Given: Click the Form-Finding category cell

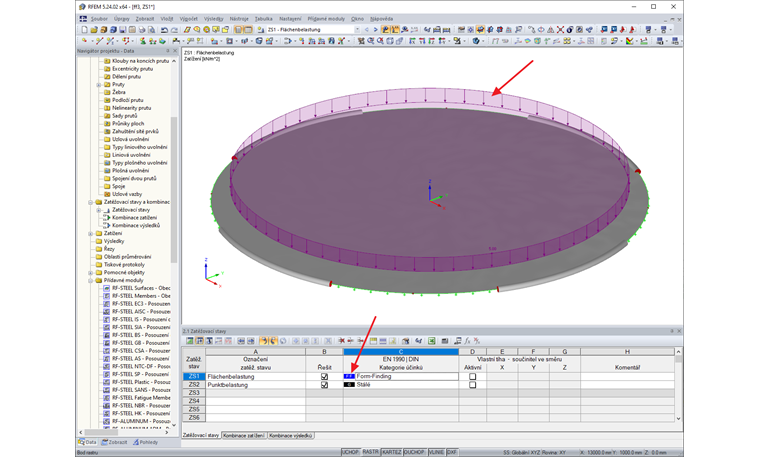Looking at the screenshot, I should point(401,377).
